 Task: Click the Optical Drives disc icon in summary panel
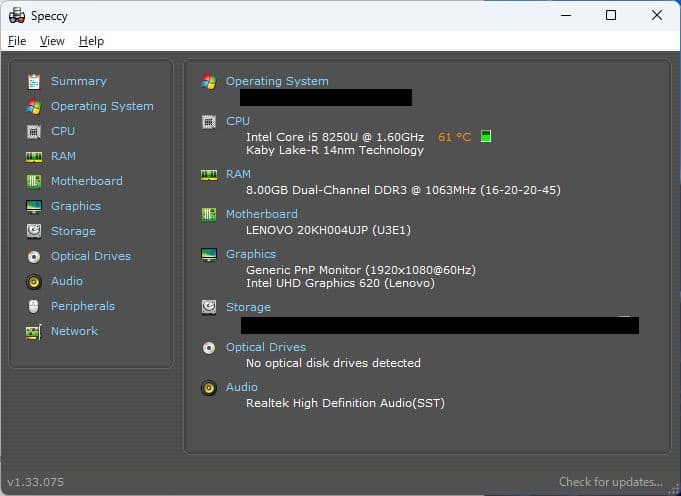[x=209, y=348]
